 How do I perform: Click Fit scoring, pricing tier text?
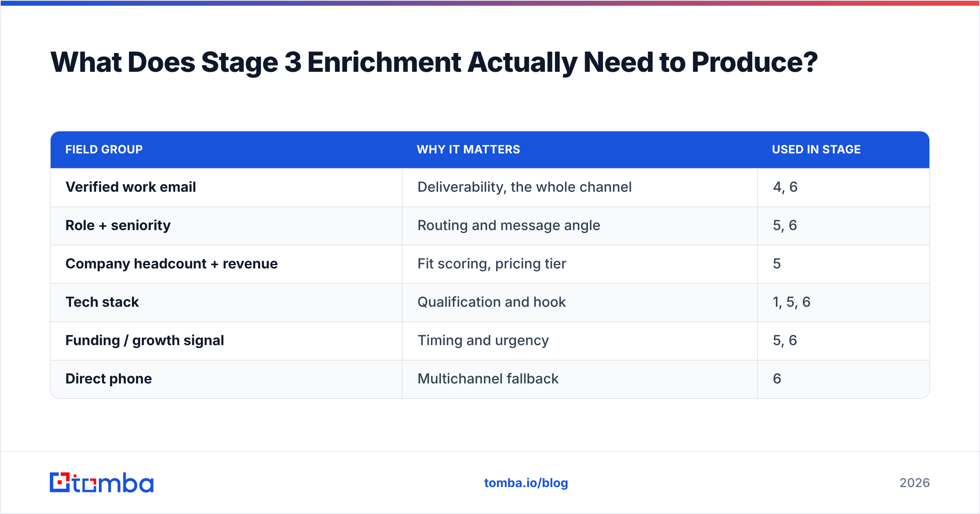point(492,264)
